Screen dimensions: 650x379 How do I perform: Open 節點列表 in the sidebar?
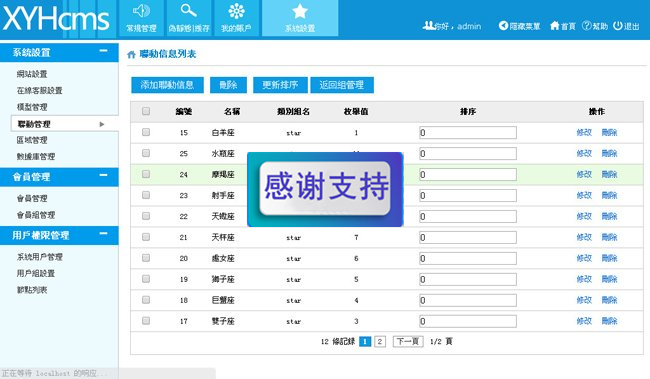point(32,290)
